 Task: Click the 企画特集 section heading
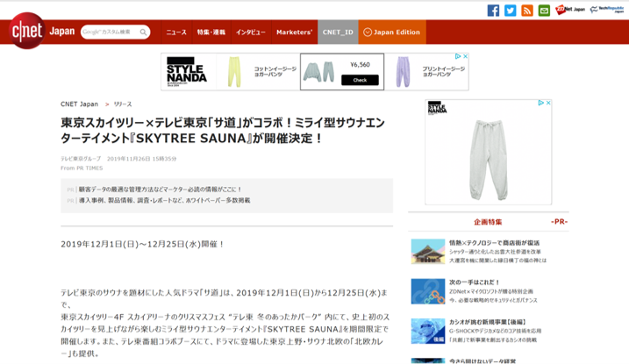point(488,222)
